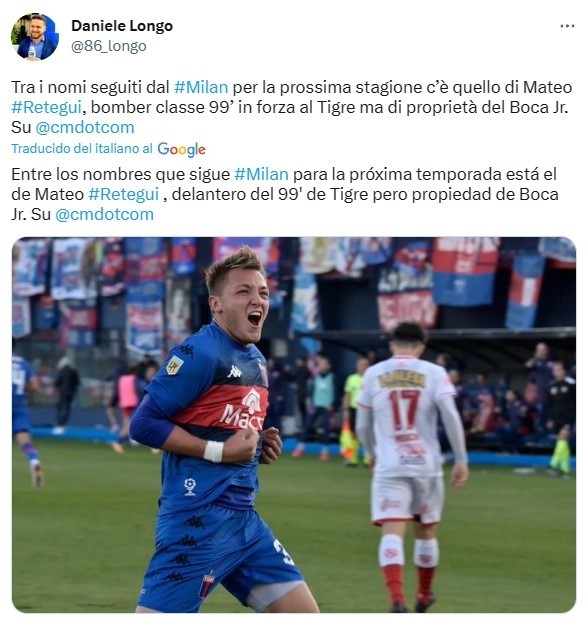Open the @86_longo handle
This screenshot has width=586, height=628.
109,46
